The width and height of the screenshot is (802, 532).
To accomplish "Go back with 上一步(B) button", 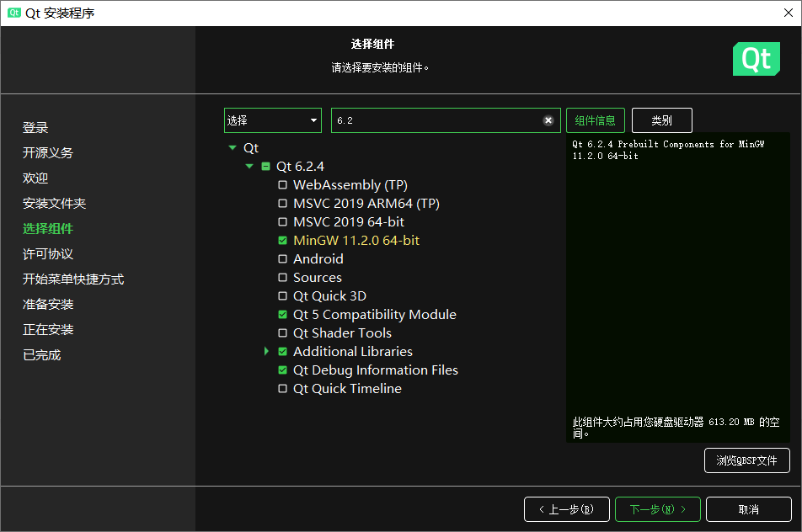I will (567, 509).
